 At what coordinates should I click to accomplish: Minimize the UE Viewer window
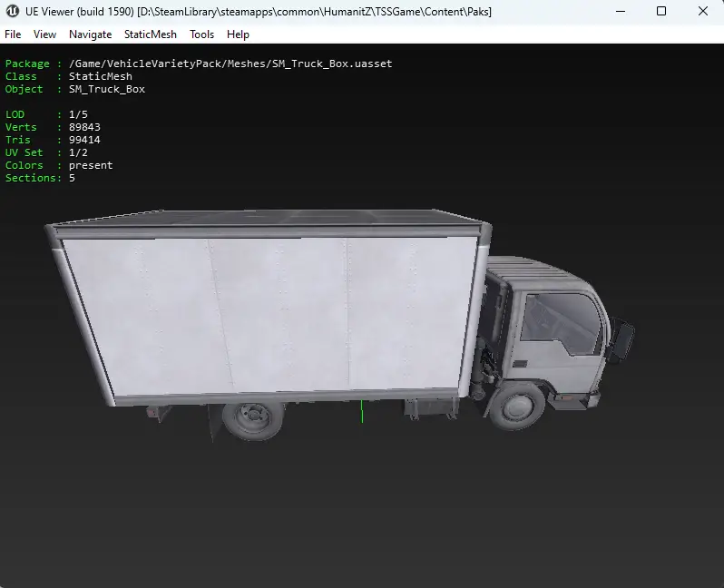pyautogui.click(x=621, y=11)
